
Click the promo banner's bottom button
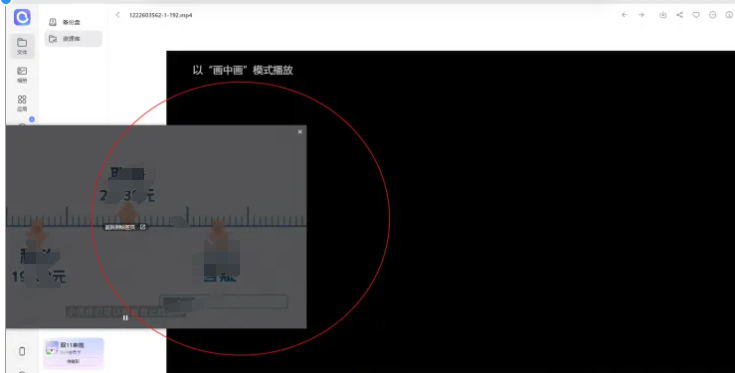73,362
